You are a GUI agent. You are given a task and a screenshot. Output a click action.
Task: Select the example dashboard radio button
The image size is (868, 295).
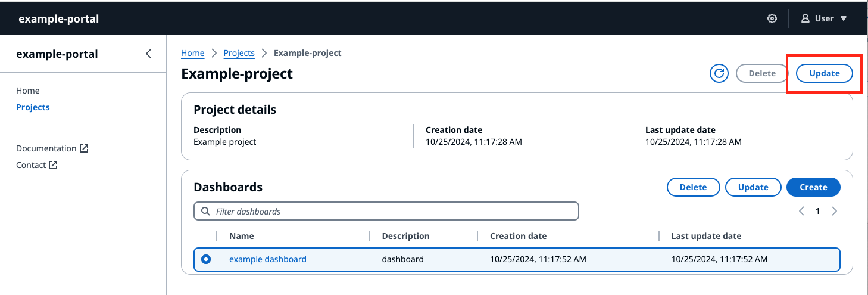pyautogui.click(x=206, y=259)
